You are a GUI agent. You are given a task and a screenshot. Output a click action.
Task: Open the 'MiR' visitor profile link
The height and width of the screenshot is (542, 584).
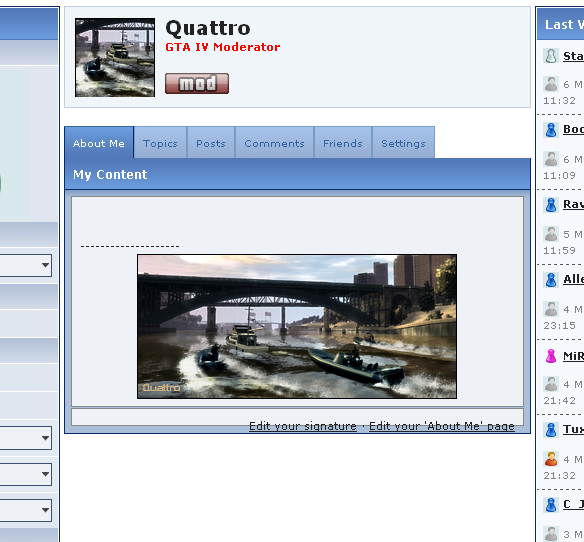573,356
